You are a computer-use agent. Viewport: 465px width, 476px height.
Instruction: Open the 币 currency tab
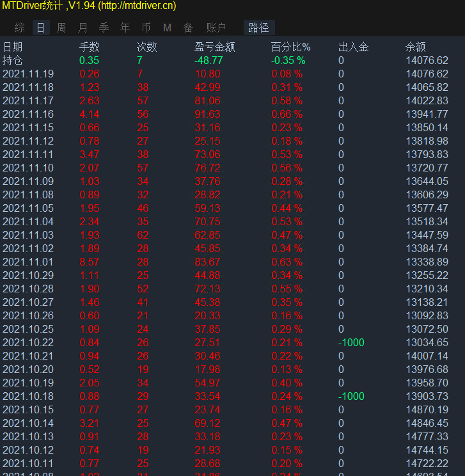(x=146, y=28)
